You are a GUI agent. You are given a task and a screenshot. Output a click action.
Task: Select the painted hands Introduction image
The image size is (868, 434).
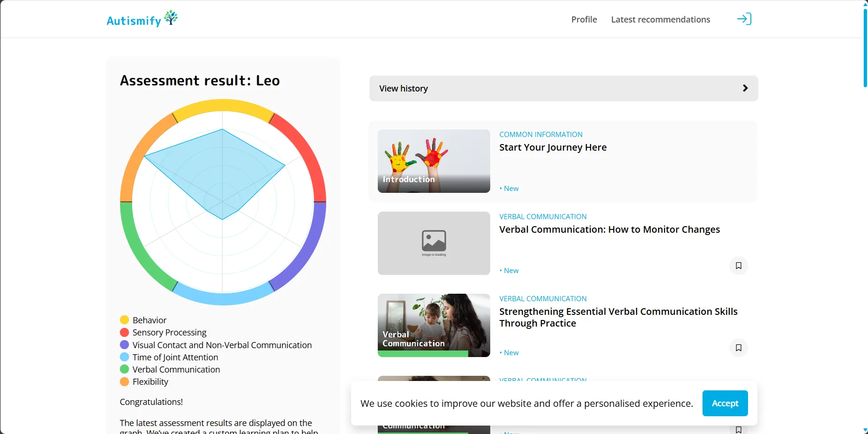pyautogui.click(x=434, y=161)
